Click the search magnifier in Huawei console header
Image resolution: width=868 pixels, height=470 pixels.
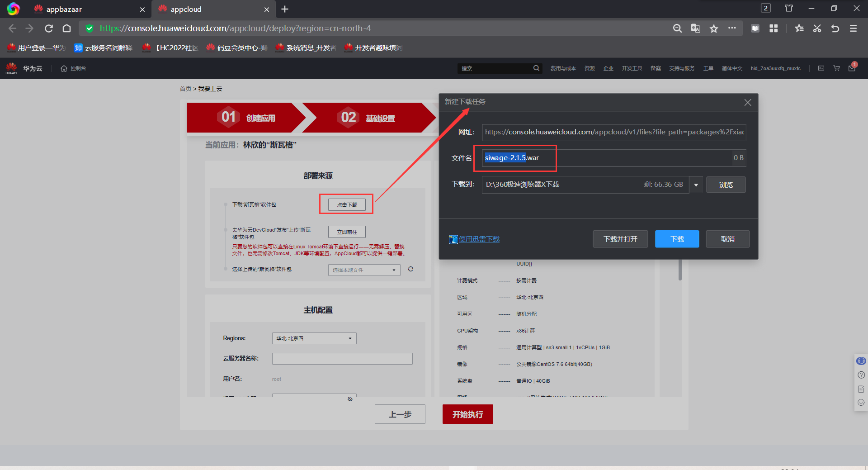536,68
